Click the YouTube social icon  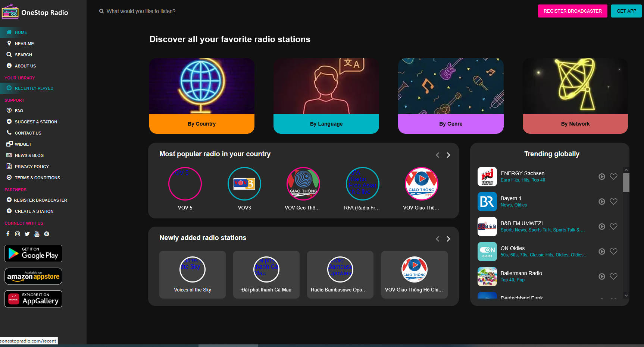[37, 234]
